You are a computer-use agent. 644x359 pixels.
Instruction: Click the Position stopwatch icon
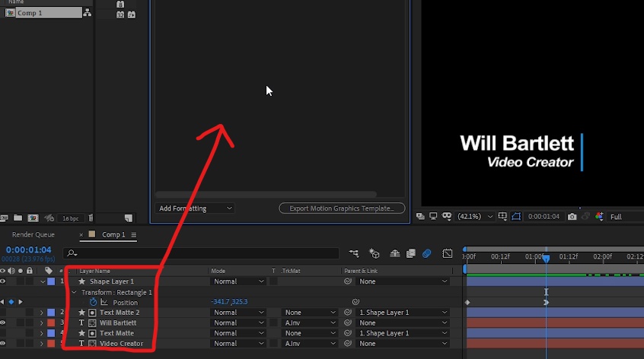tap(93, 302)
